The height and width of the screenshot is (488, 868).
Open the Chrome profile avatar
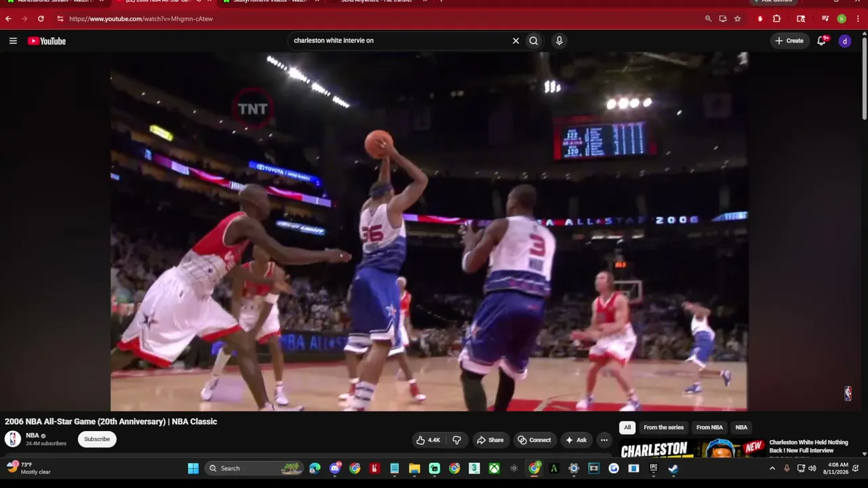[x=842, y=19]
